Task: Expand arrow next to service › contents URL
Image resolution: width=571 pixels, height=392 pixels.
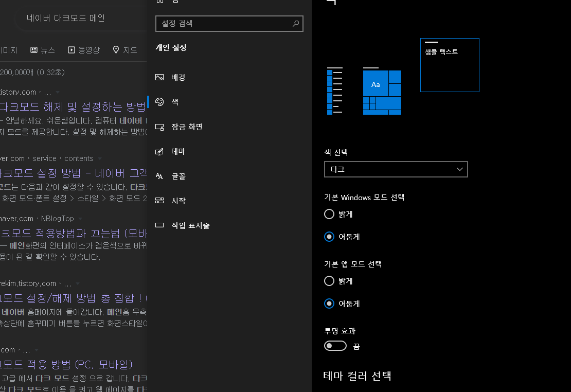Action: (x=100, y=158)
